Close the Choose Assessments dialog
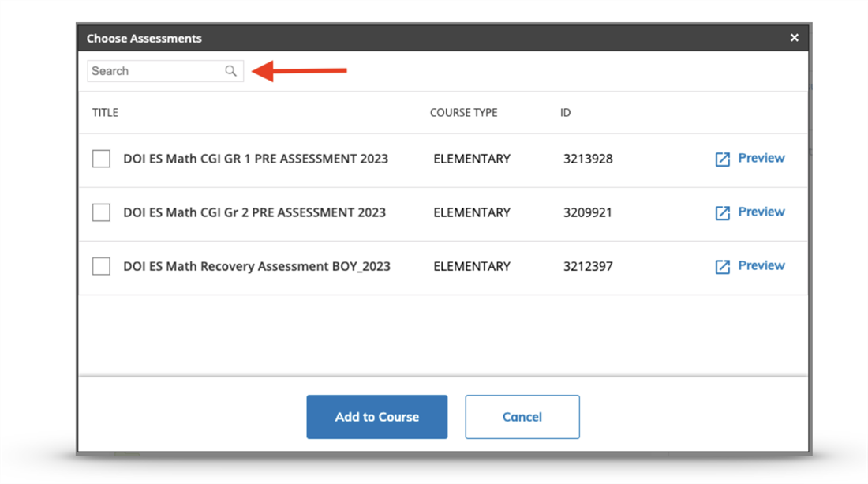The image size is (868, 484). click(794, 38)
